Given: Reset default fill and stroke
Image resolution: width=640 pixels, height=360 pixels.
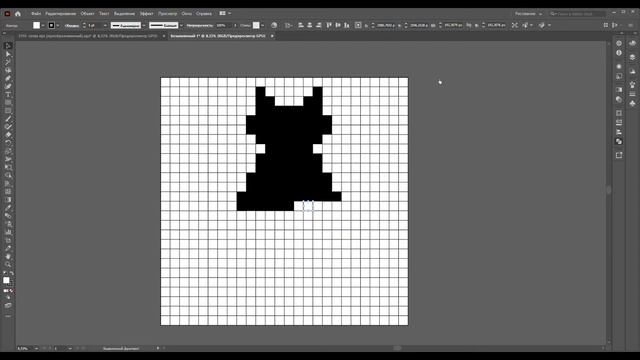Looking at the screenshot, I should (5, 273).
